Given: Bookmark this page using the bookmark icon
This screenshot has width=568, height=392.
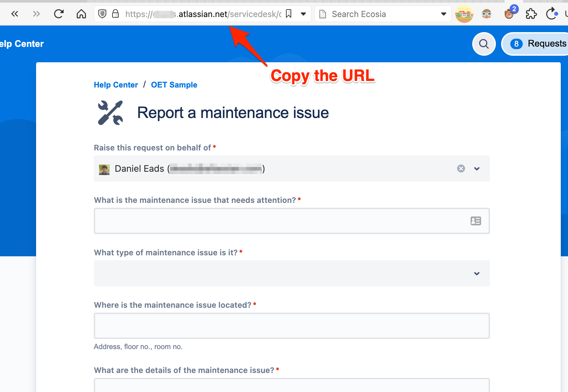Looking at the screenshot, I should pos(289,14).
